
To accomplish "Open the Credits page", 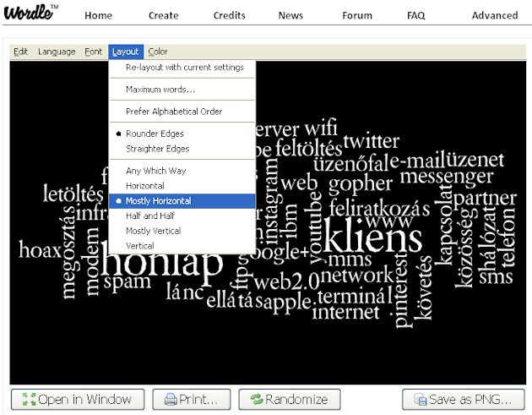I will 230,15.
